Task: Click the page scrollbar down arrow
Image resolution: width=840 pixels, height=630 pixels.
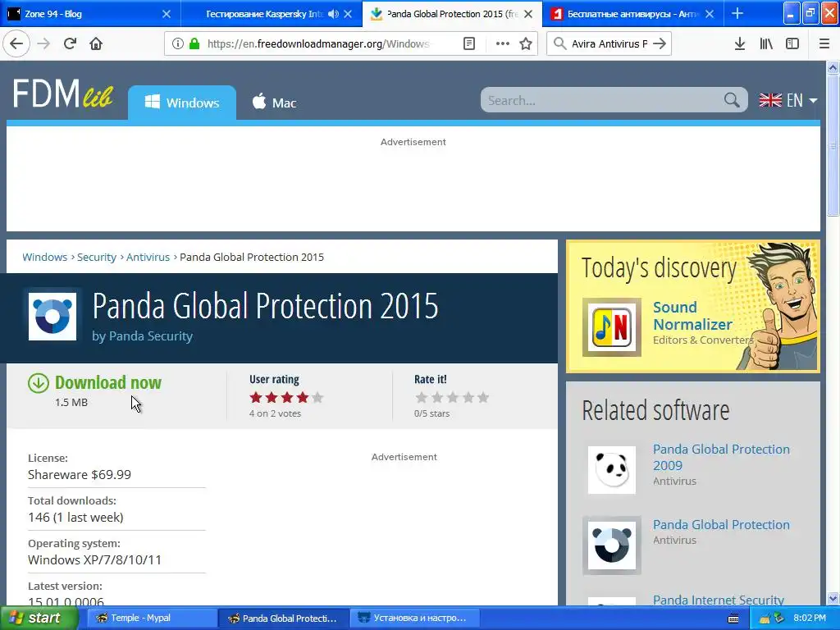Action: [833, 598]
